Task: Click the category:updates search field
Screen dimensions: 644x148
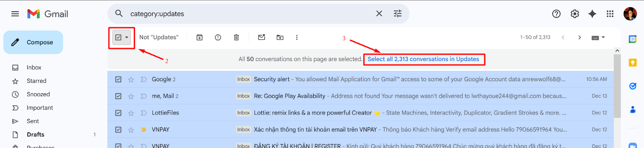Action: coord(250,14)
